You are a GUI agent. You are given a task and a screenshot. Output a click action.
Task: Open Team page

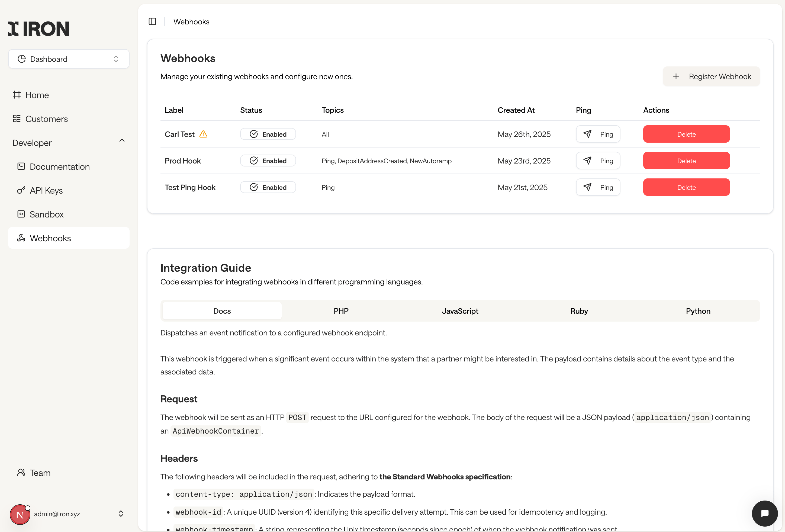pos(69,473)
